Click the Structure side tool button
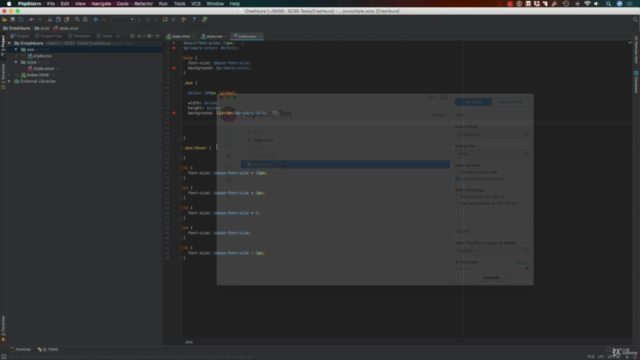The image size is (640, 360). pos(3,76)
